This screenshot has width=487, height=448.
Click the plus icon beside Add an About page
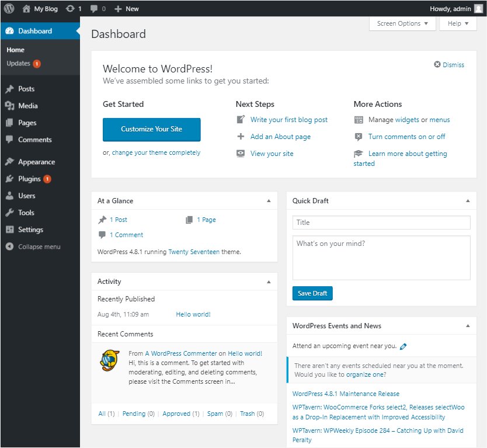coord(241,137)
